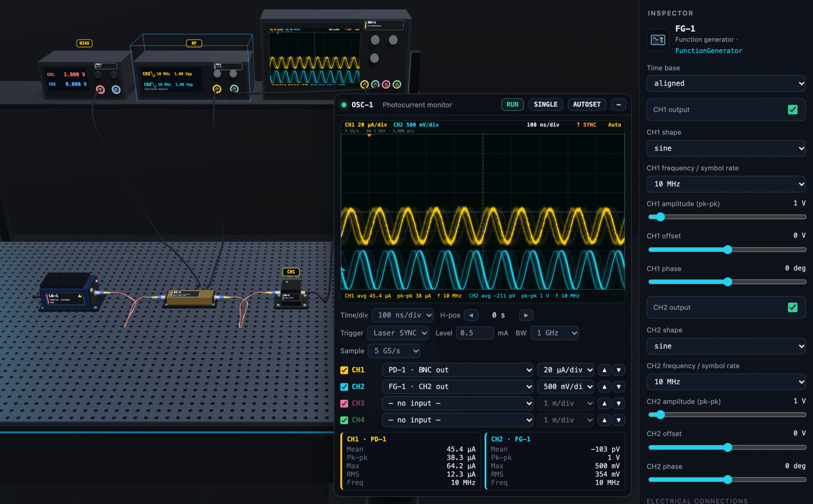Open the Sample 5 GS/s dropdown
The image size is (813, 504).
click(x=394, y=351)
